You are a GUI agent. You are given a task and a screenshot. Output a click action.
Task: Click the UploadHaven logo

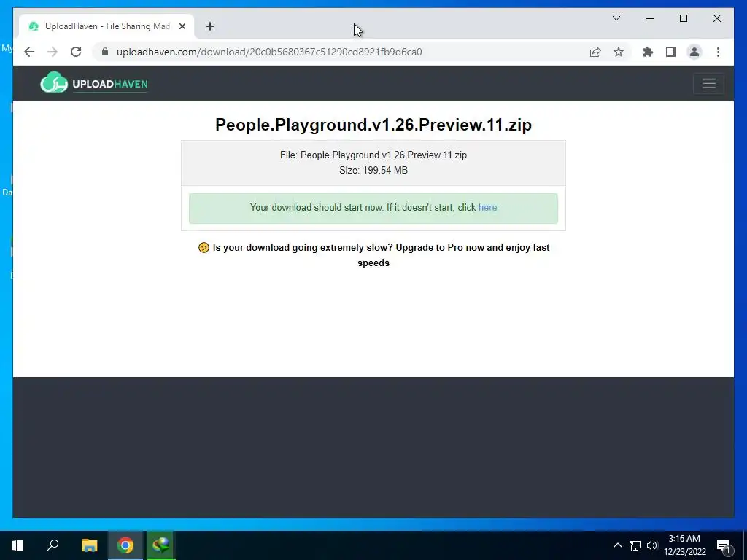coord(94,83)
